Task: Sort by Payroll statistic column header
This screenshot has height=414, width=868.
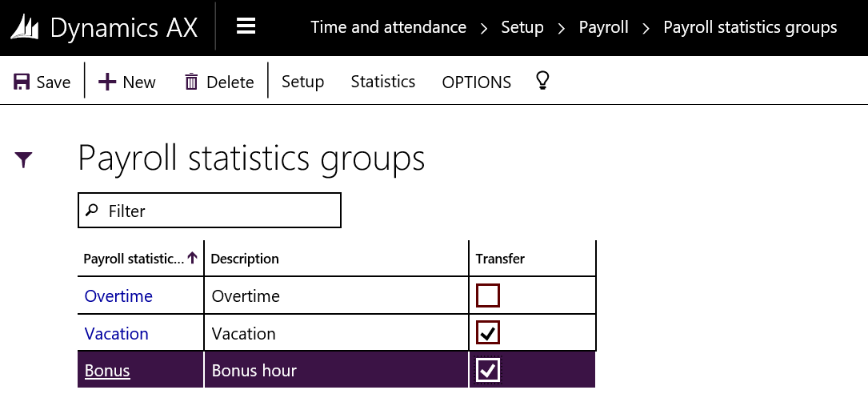Action: (x=134, y=259)
